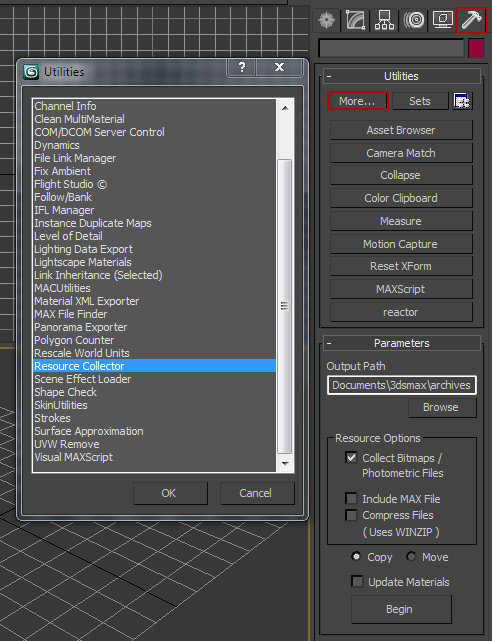Screen dimensions: 492x641
Task: Open the Camera Match utility
Action: coord(401,153)
